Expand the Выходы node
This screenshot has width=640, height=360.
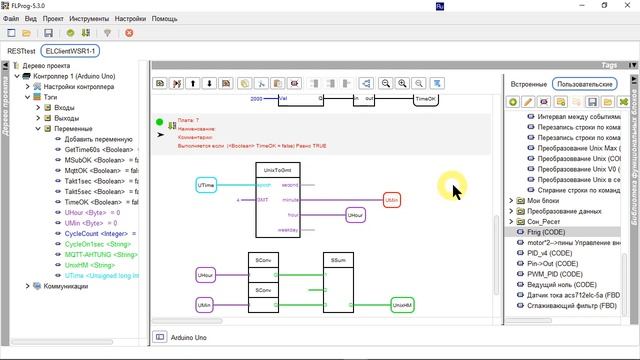38,118
